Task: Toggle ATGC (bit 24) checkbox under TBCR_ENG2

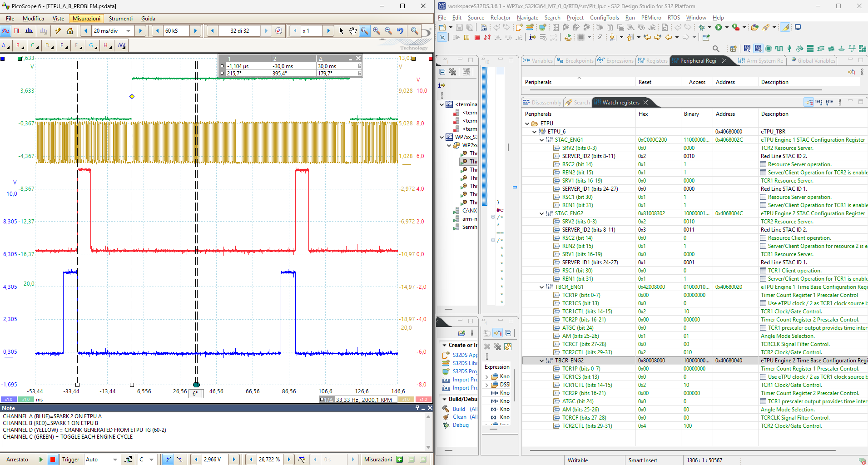Action: click(x=764, y=401)
